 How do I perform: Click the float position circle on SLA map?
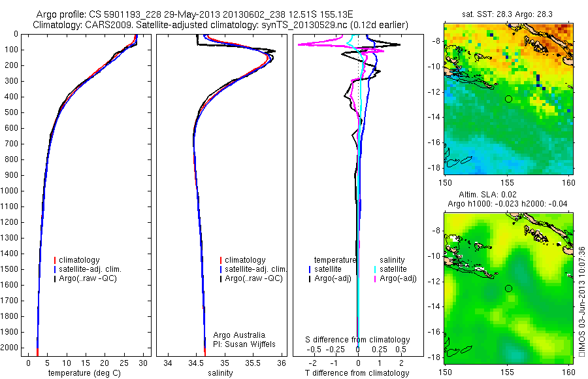508,289
